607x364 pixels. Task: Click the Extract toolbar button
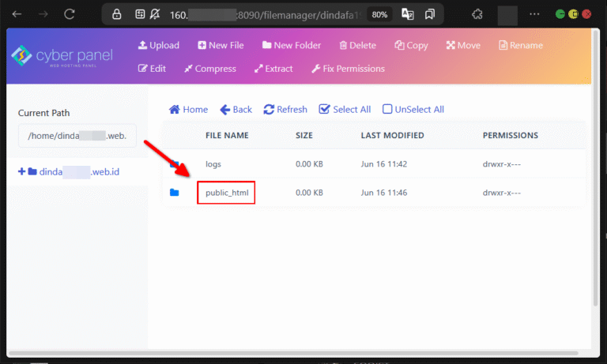pyautogui.click(x=273, y=69)
